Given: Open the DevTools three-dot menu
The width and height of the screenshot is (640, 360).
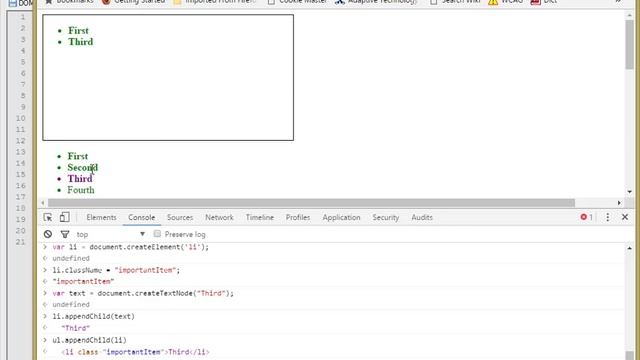Looking at the screenshot, I should (607, 217).
